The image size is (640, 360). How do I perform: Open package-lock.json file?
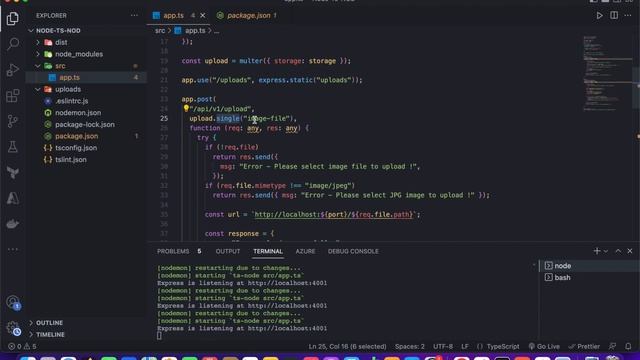[86, 124]
